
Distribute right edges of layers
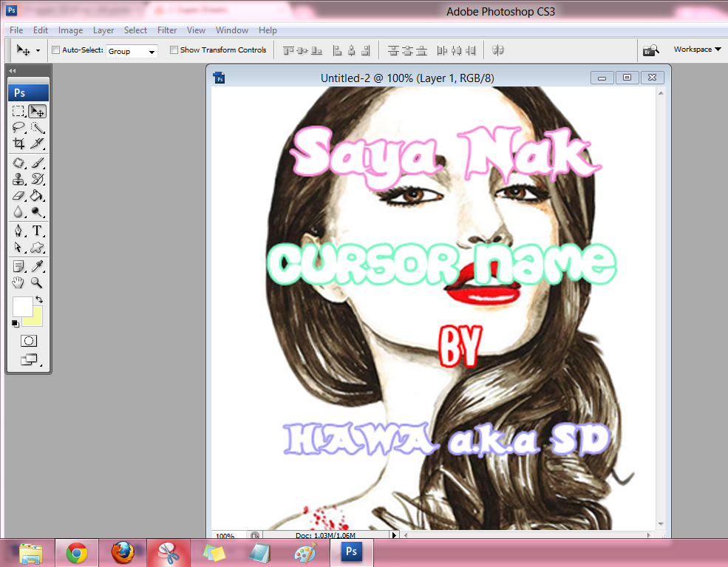471,50
